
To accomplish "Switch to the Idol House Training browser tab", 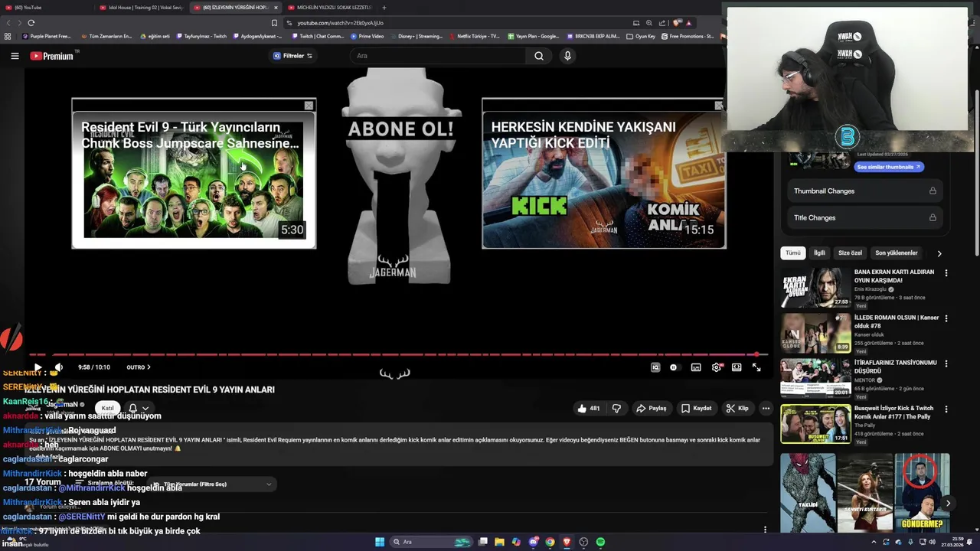I will 142,8.
